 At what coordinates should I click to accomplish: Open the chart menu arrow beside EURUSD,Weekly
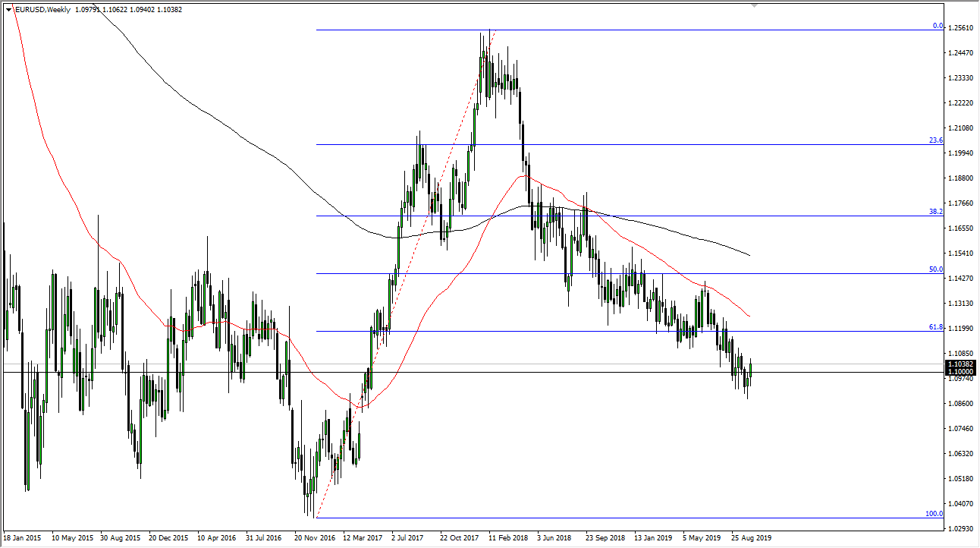(8, 9)
